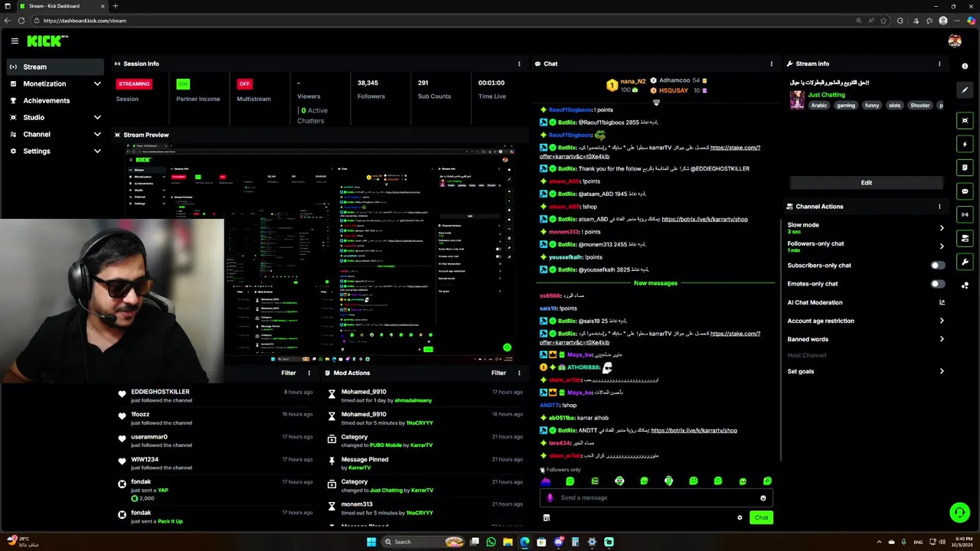This screenshot has height=551, width=980.
Task: Click the STREAMING session badge
Action: [x=134, y=83]
